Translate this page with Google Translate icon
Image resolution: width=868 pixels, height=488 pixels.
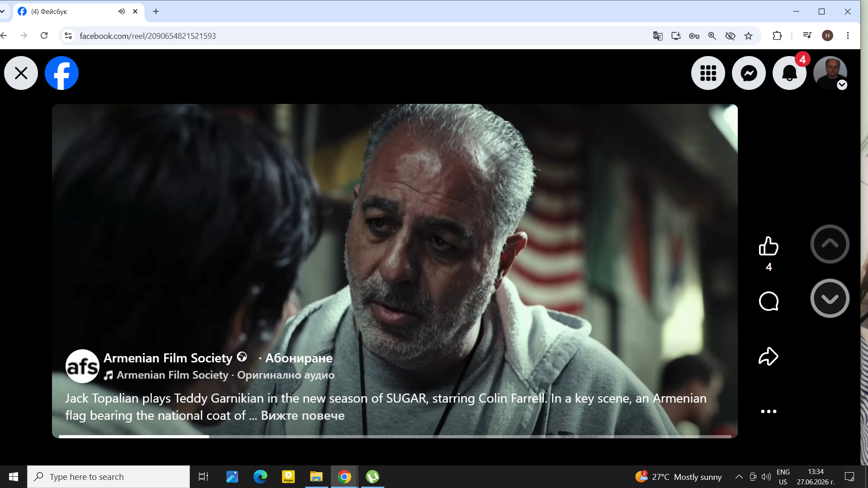click(658, 36)
